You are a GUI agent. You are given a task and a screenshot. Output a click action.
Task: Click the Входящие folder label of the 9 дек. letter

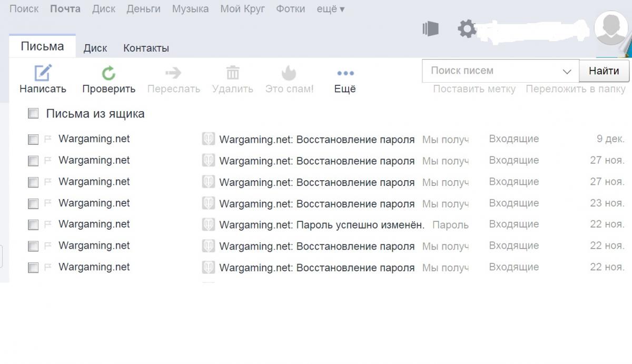[x=514, y=139]
